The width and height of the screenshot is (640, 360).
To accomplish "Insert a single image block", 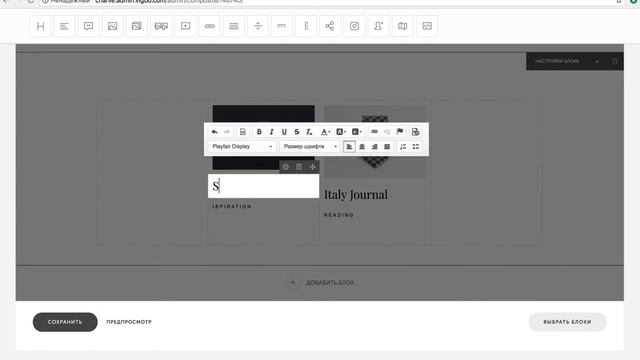I will point(113,26).
